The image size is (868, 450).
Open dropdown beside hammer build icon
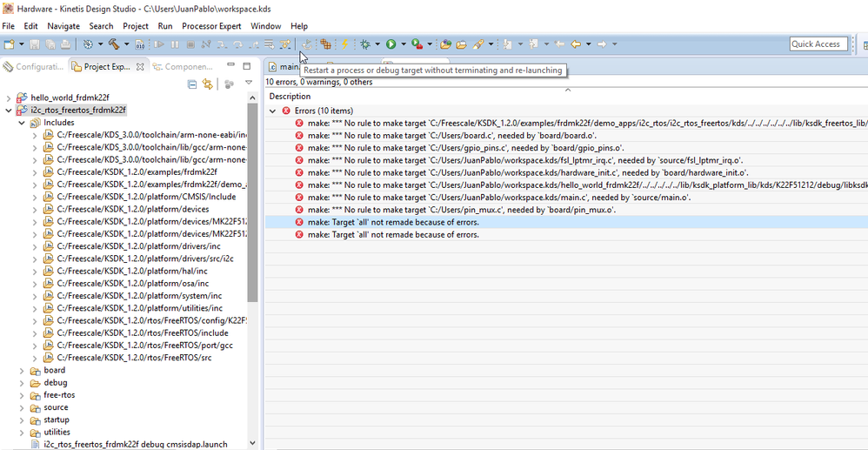tap(126, 44)
